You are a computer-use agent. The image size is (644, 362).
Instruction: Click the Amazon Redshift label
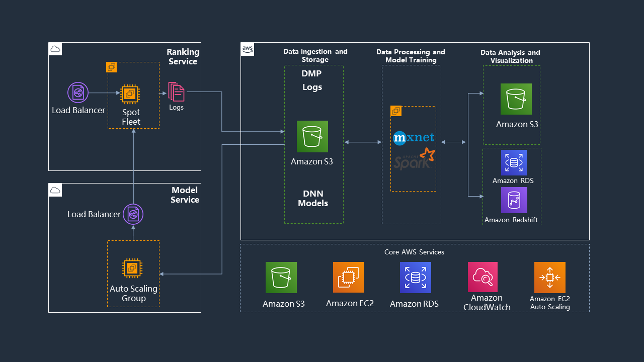click(511, 220)
